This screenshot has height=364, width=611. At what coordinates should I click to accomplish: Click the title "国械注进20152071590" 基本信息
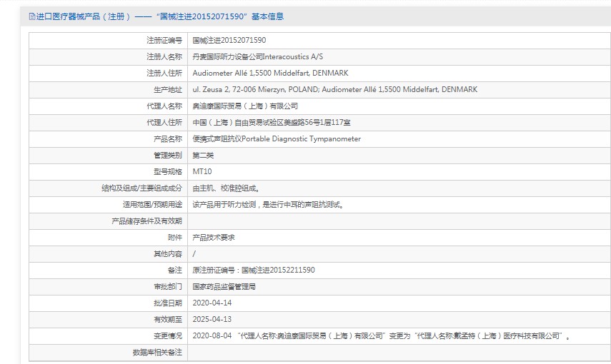tap(220, 16)
